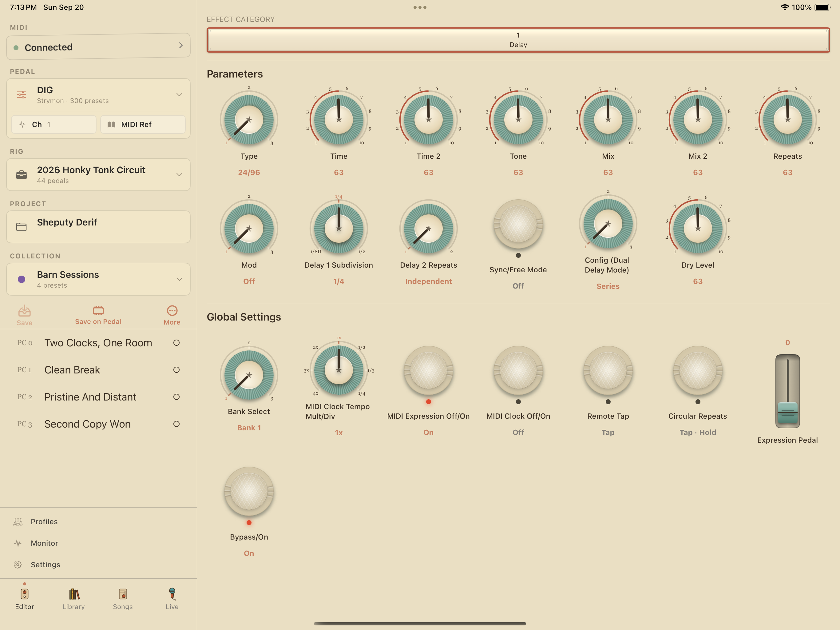Click the rig briefcase icon
840x630 pixels.
coord(22,175)
